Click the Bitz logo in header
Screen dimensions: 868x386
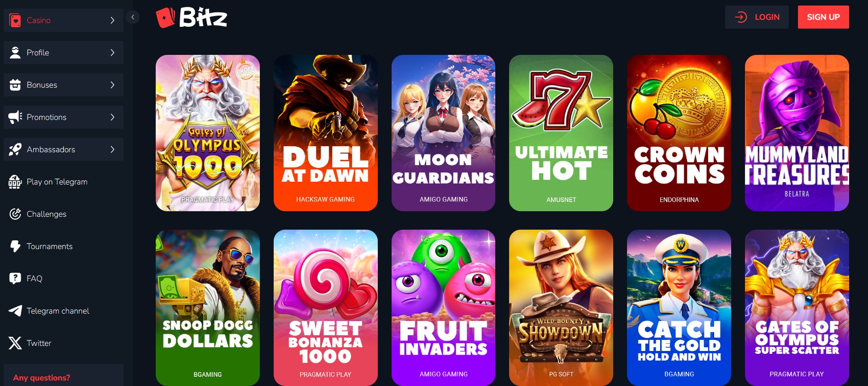192,18
